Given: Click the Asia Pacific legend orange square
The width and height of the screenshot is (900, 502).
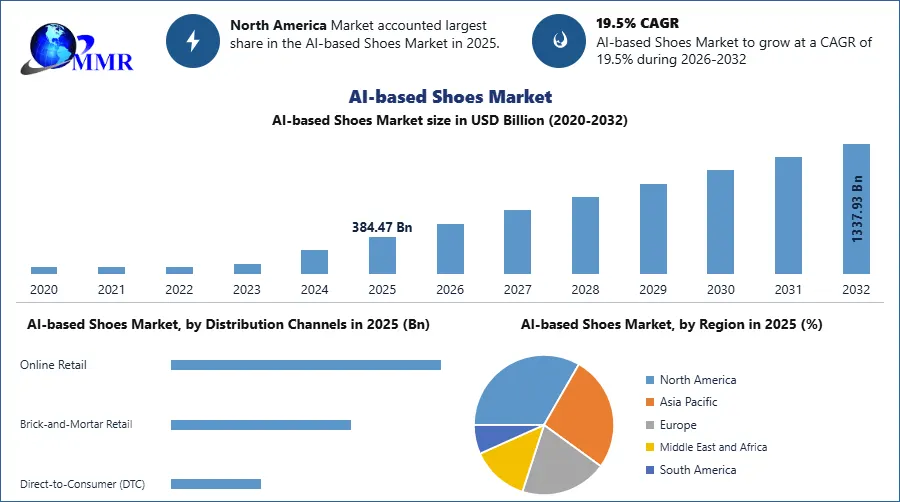Looking at the screenshot, I should [x=650, y=402].
